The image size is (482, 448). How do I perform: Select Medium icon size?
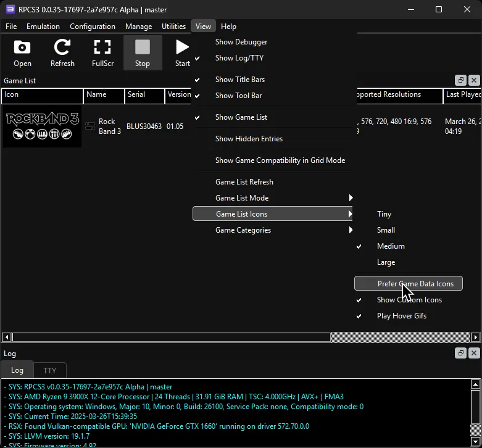click(408, 246)
